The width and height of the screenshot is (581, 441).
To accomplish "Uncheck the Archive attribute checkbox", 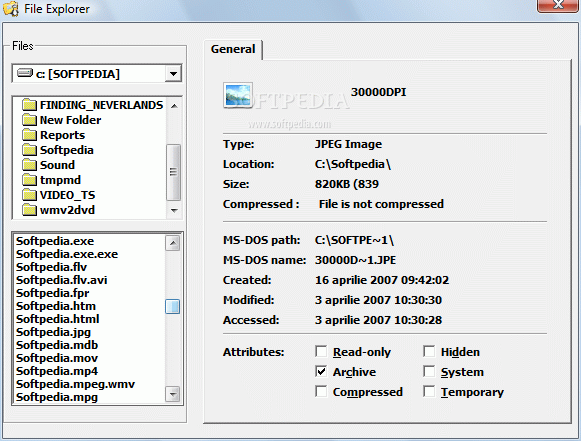I will pyautogui.click(x=321, y=371).
